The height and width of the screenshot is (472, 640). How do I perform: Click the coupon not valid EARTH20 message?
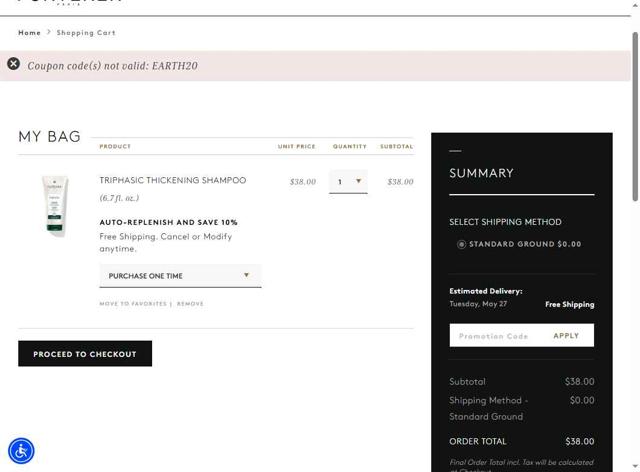(113, 66)
